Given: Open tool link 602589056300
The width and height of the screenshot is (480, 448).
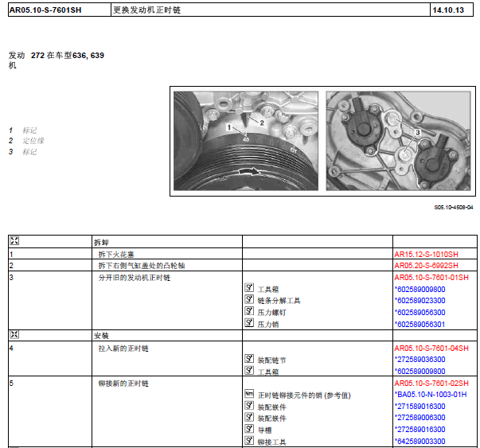Looking at the screenshot, I should [420, 313].
